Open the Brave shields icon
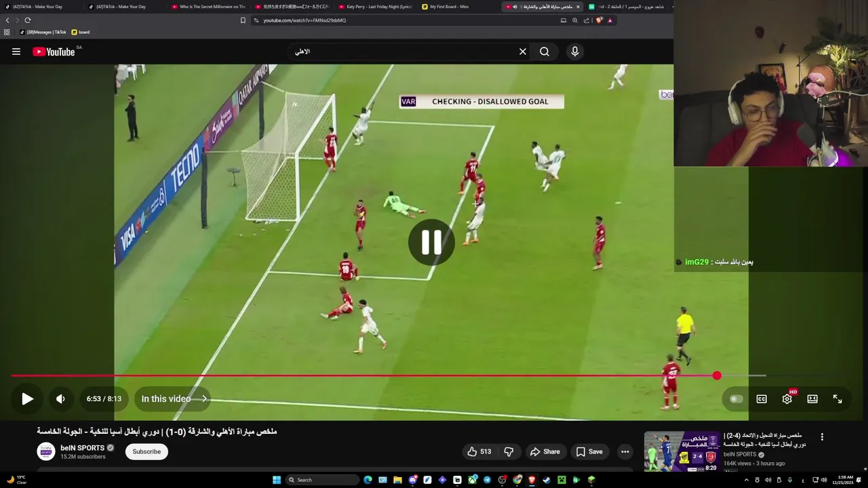 [x=599, y=20]
